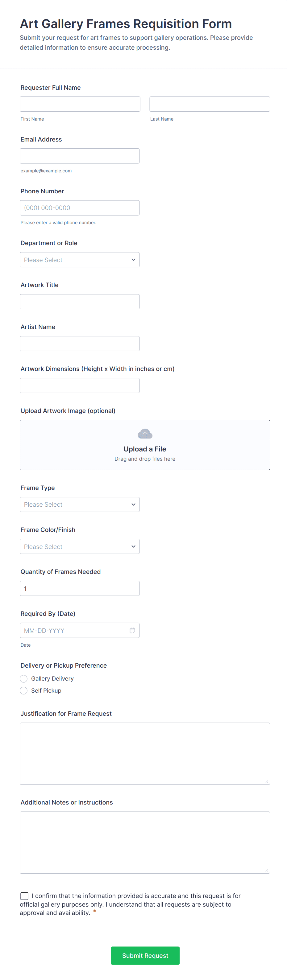This screenshot has height=980, width=287.
Task: Check the information accuracy confirmation box
Action: click(24, 896)
